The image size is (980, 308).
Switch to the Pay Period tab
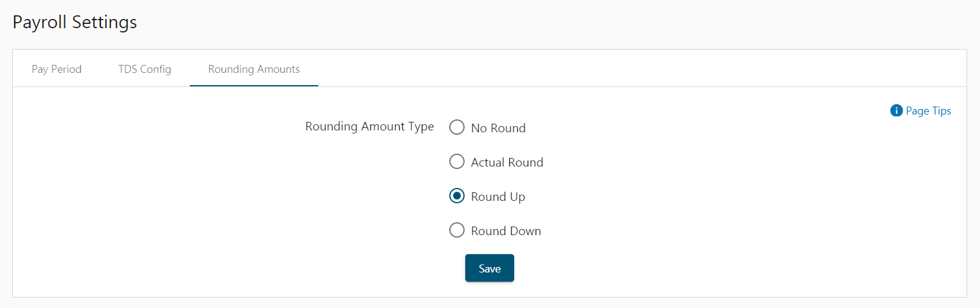[x=56, y=69]
